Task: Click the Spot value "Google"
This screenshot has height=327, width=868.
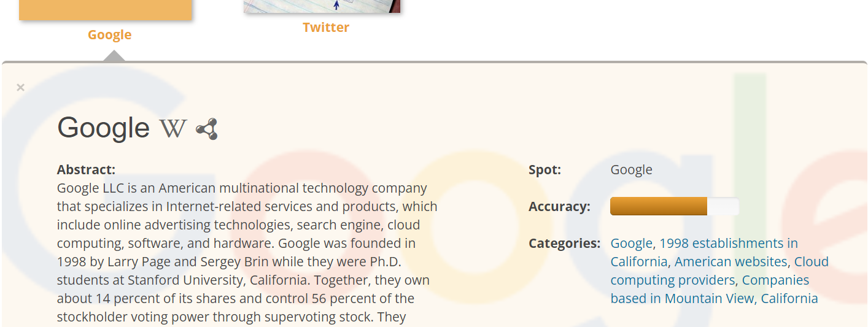Action: (x=631, y=170)
